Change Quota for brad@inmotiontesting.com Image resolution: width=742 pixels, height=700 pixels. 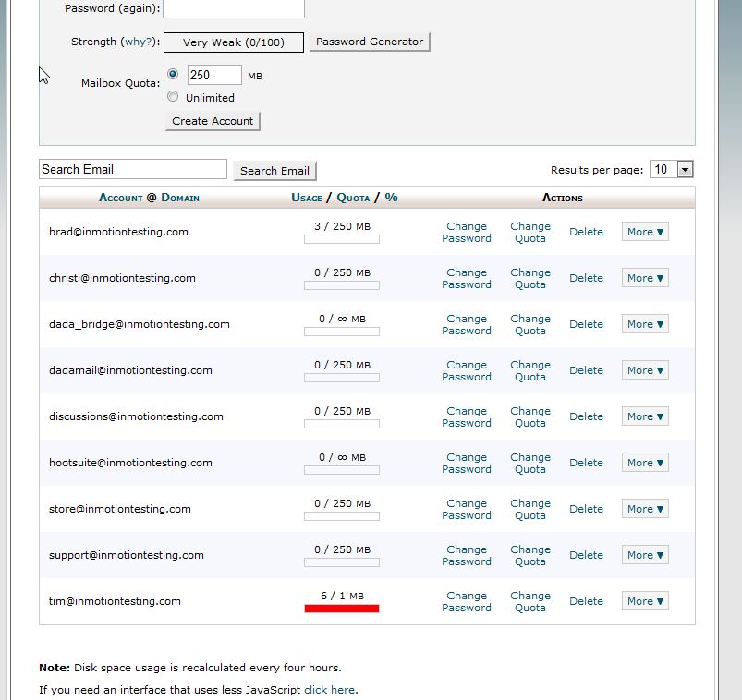point(530,232)
